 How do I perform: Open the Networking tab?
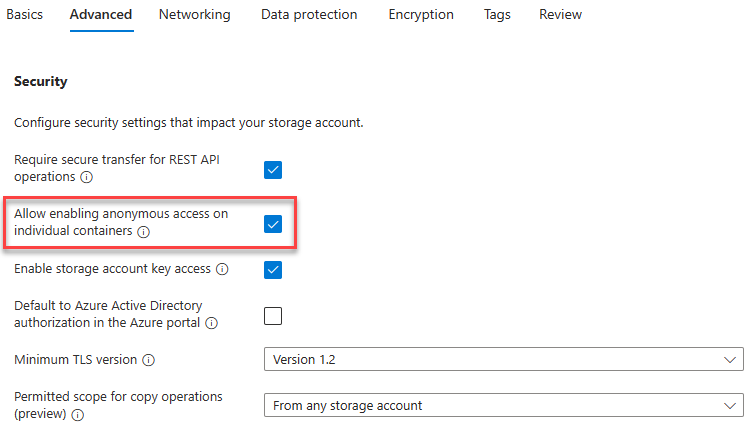click(194, 15)
